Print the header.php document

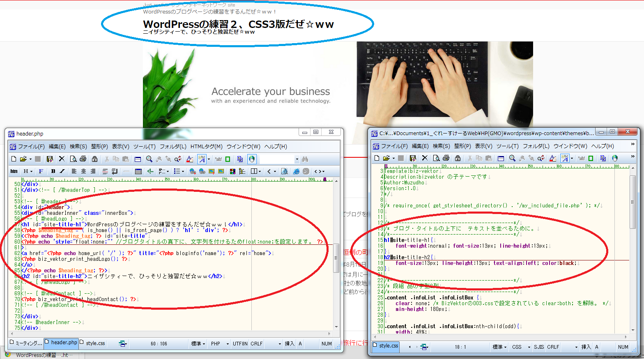tap(83, 159)
